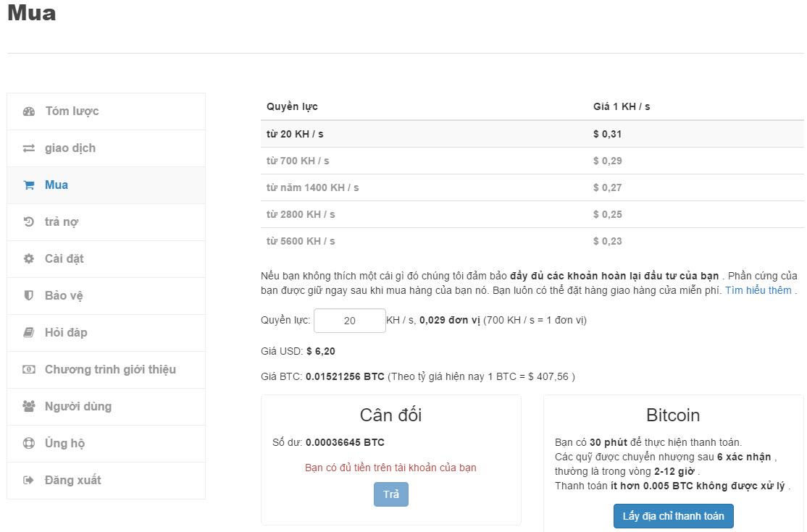This screenshot has width=807, height=532.
Task: Click the price '$ 0,23'
Action: click(x=607, y=241)
